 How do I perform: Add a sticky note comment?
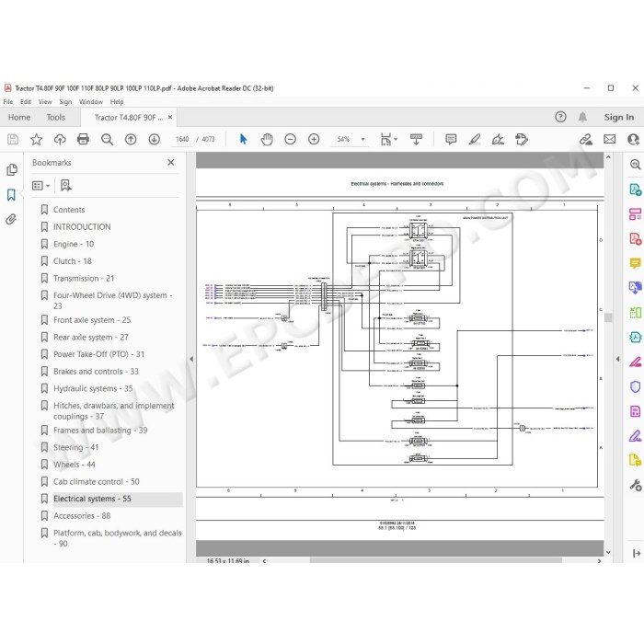(x=451, y=140)
